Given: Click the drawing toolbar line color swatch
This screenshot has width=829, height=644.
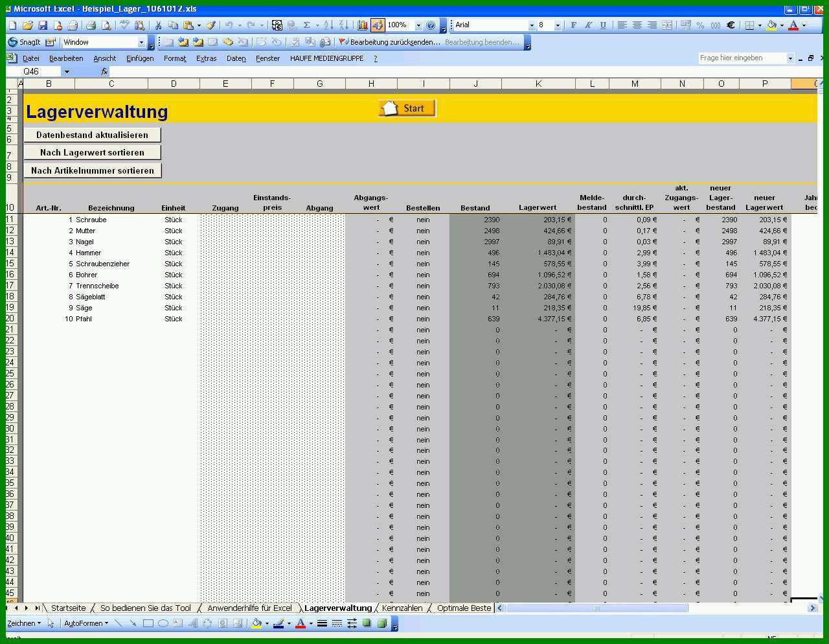Looking at the screenshot, I should (278, 623).
